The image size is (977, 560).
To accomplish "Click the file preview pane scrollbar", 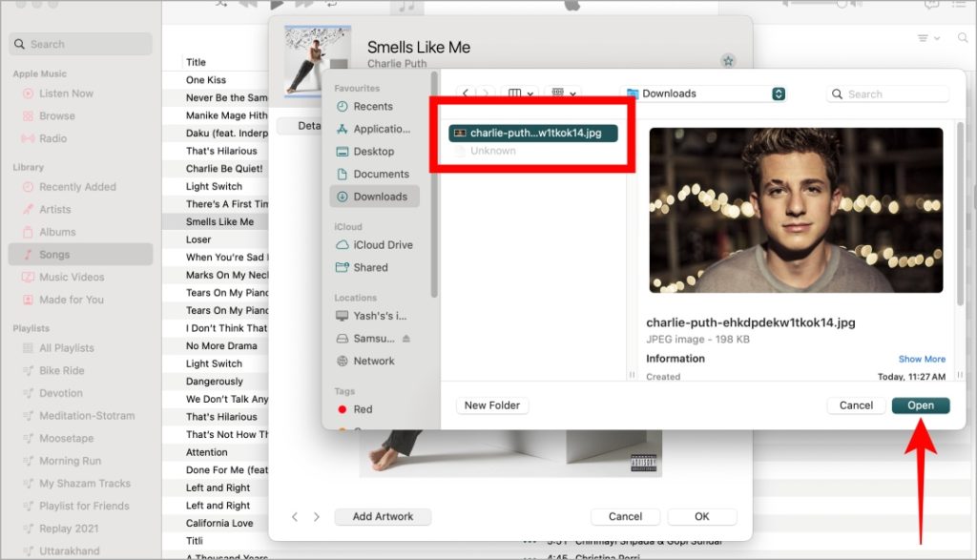I will (x=960, y=214).
